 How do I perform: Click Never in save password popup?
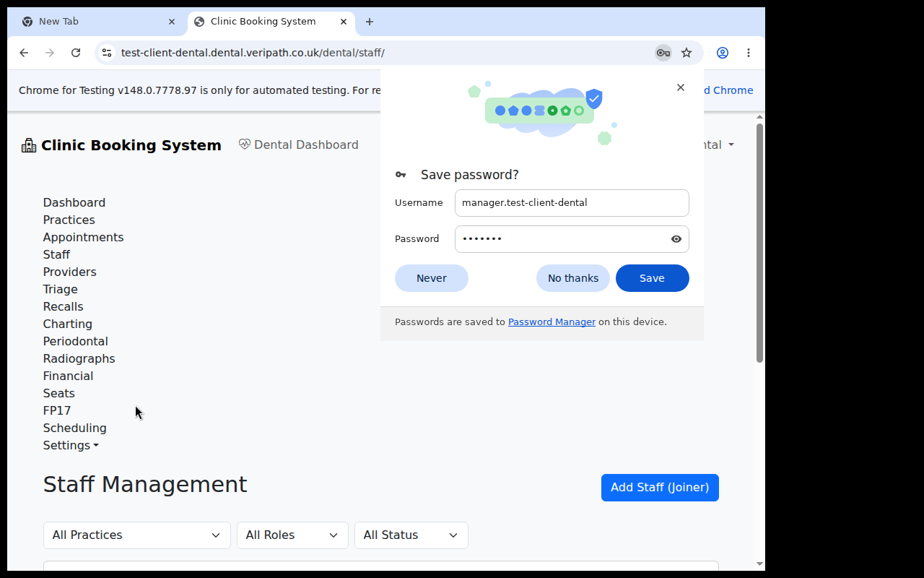432,278
